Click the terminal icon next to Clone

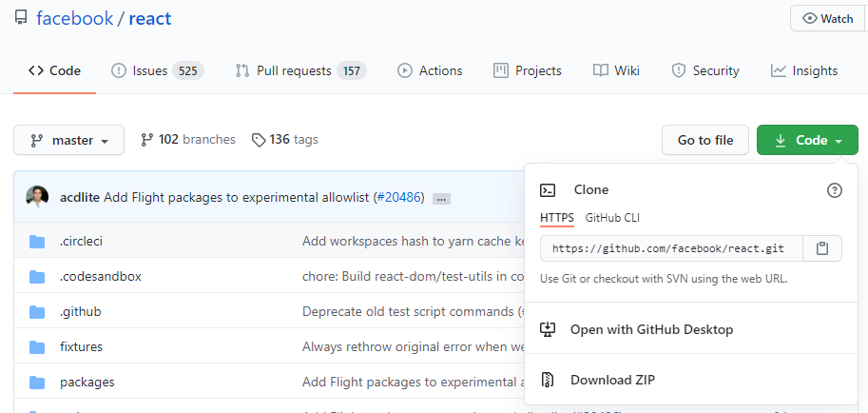pos(548,190)
